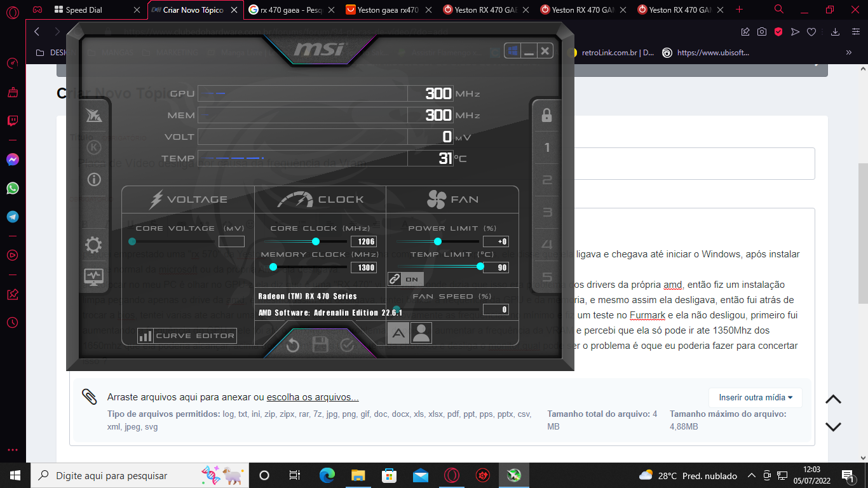
Task: Open Twitch in the Opera sidebar
Action: [13, 121]
